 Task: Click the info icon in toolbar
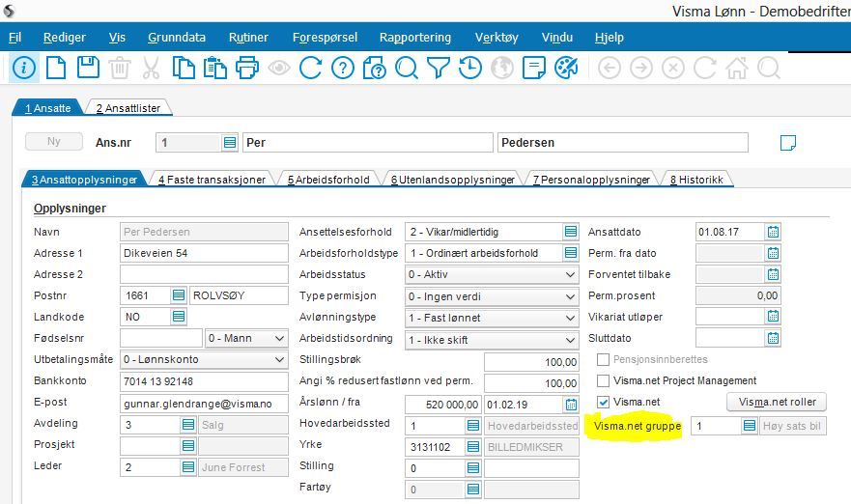tap(23, 69)
